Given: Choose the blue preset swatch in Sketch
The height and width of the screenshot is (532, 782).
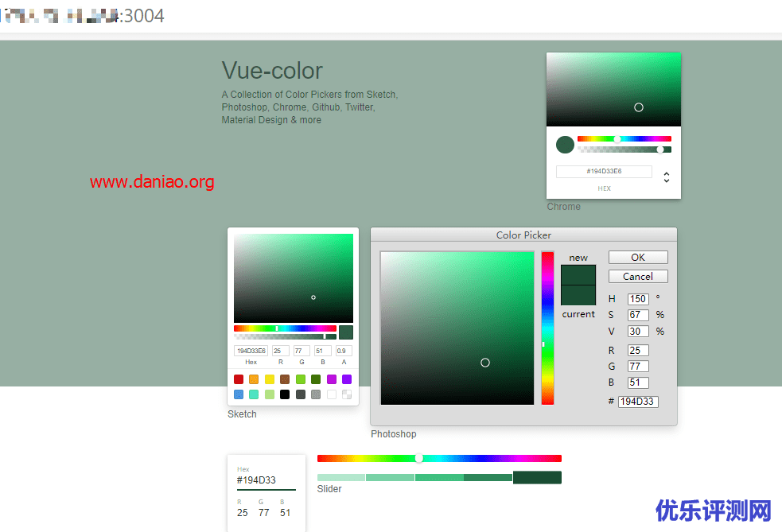Looking at the screenshot, I should [x=239, y=394].
